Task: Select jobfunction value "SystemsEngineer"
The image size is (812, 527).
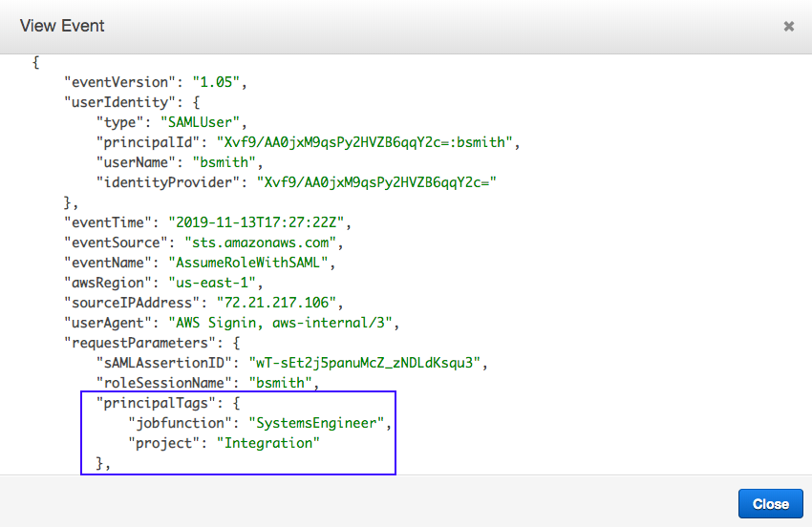Action: pos(316,424)
